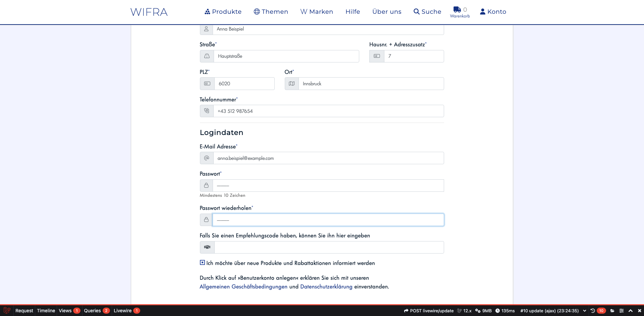Open debugbar settings sliders icon
Viewport: 644px width, 316px height.
click(621, 311)
